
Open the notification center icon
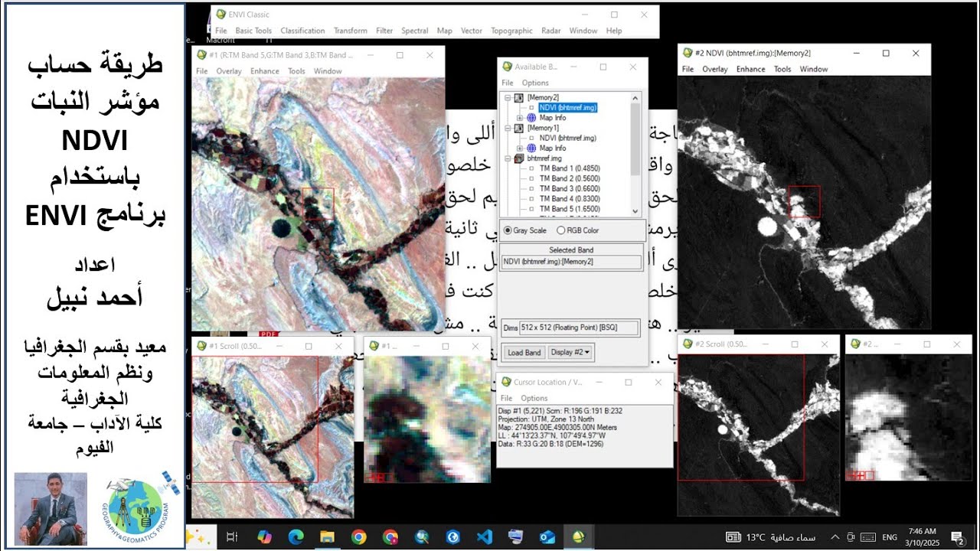click(957, 537)
